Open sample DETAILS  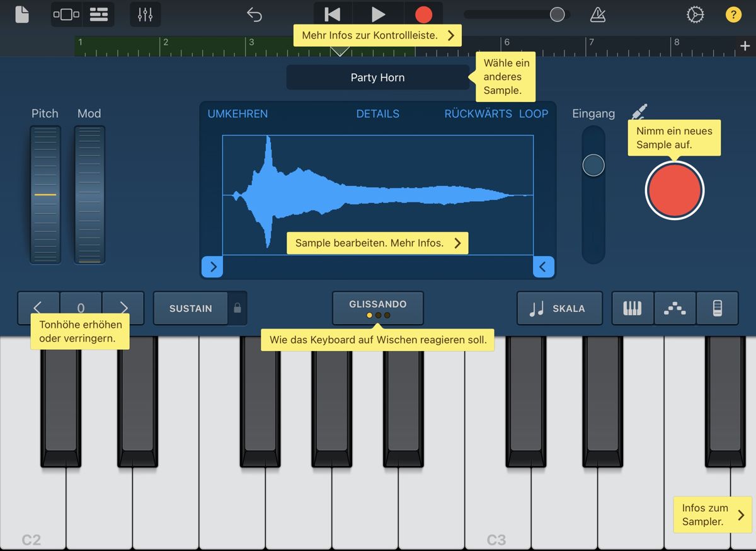pyautogui.click(x=377, y=113)
